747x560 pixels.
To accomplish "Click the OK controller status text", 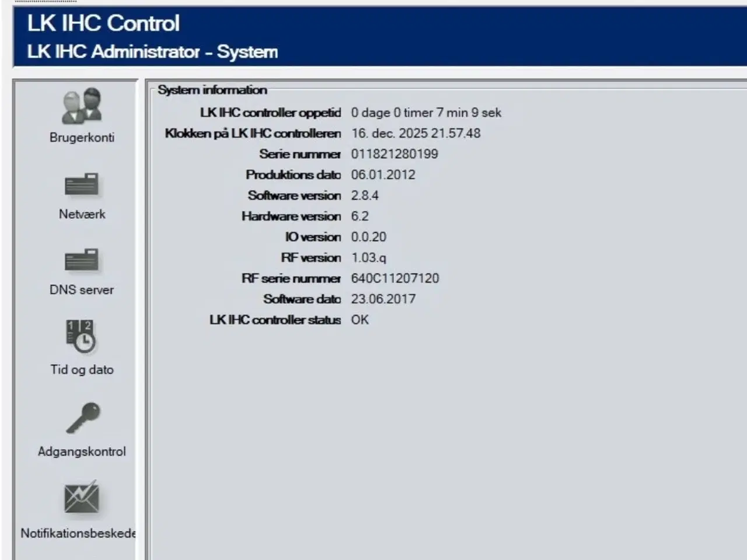I will click(x=360, y=320).
